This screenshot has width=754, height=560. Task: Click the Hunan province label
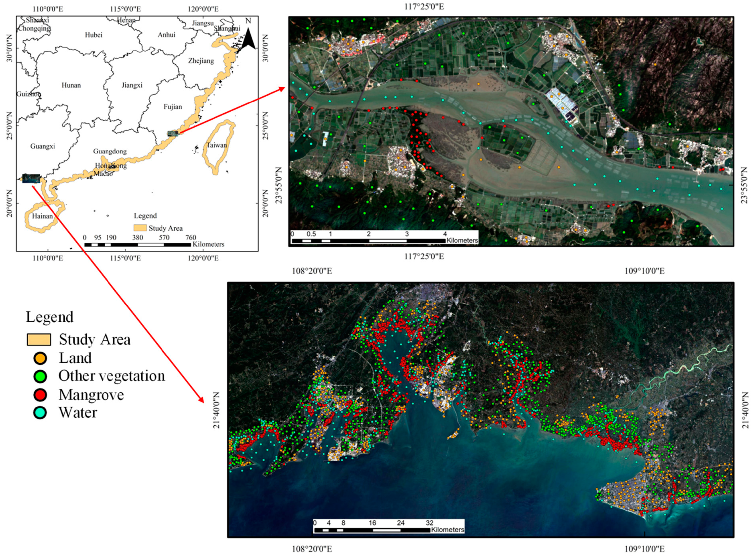(x=71, y=85)
